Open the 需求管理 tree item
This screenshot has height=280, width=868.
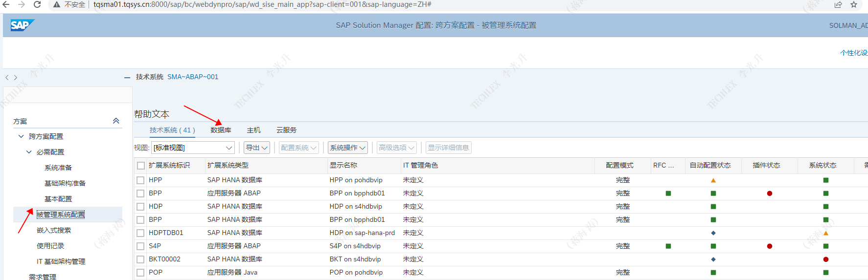tap(43, 277)
